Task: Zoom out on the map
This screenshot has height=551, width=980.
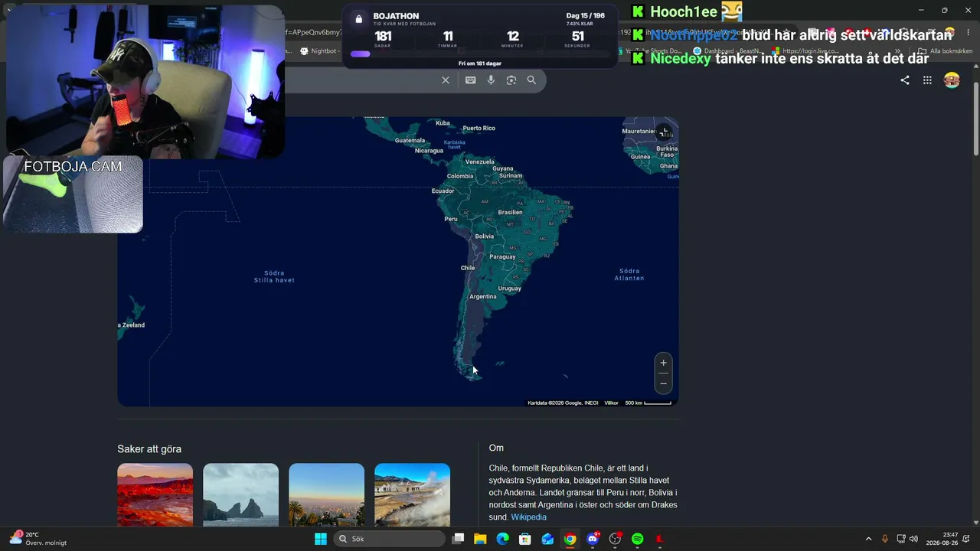Action: (664, 383)
